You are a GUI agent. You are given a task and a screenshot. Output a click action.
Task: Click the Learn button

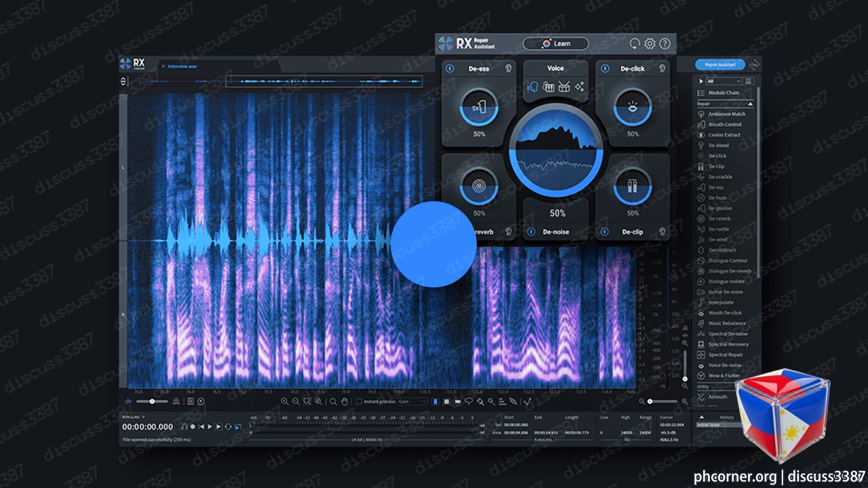(x=555, y=43)
